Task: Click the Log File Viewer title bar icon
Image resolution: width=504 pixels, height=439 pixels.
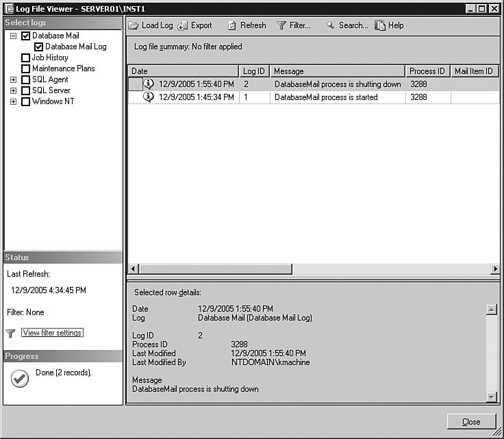Action: pyautogui.click(x=8, y=8)
